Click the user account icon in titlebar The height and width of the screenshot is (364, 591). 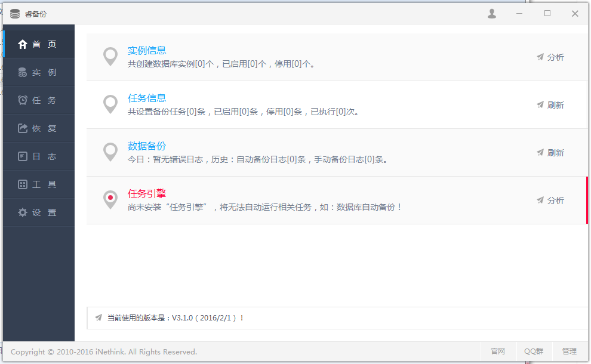click(x=491, y=13)
